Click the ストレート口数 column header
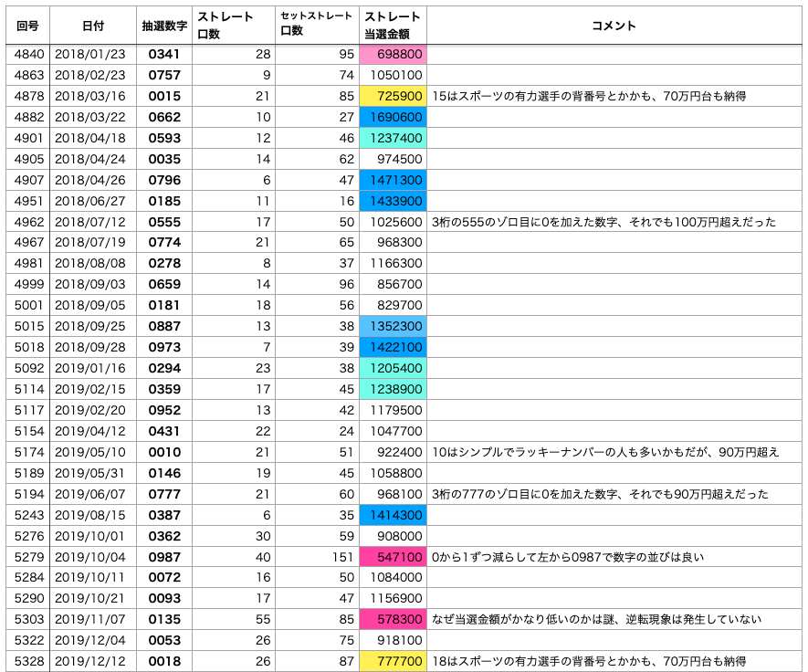This screenshot has width=808, height=672. click(234, 26)
